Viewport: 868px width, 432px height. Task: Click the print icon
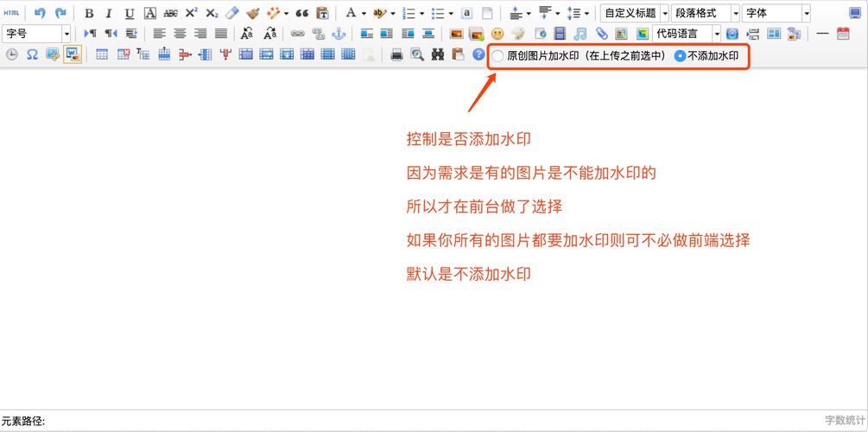point(396,54)
